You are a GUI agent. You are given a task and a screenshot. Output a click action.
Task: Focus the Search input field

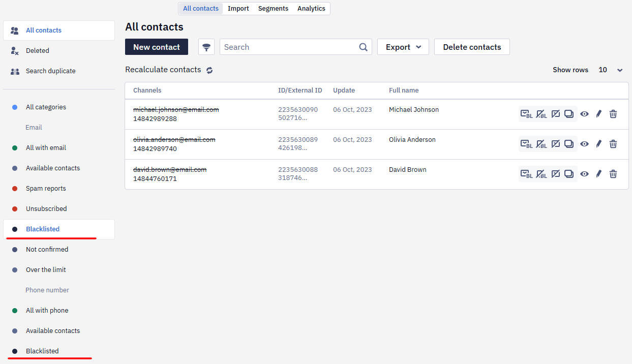pyautogui.click(x=290, y=47)
